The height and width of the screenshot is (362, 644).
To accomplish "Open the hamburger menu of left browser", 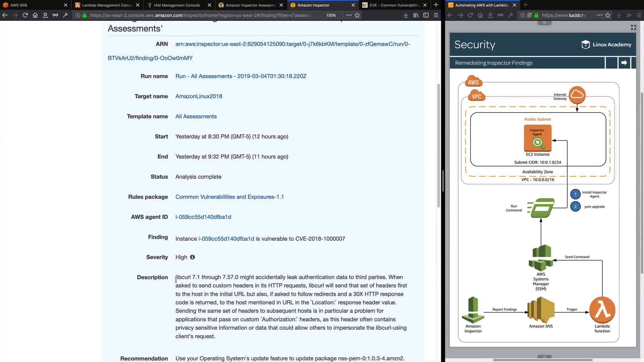I will [x=436, y=15].
